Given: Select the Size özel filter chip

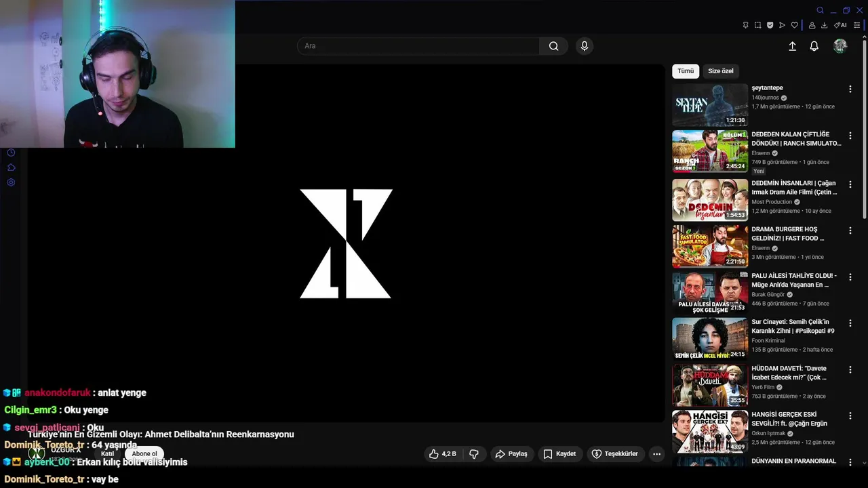Looking at the screenshot, I should [720, 71].
